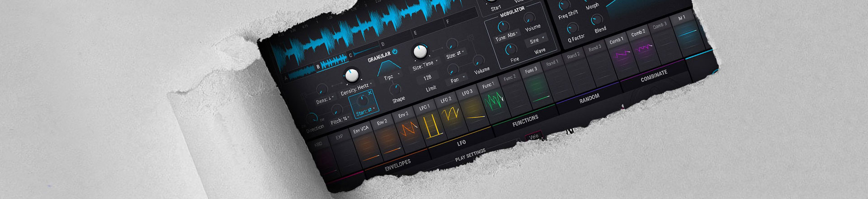
Task: Open the Sine wave dropdown
Action: (537, 40)
